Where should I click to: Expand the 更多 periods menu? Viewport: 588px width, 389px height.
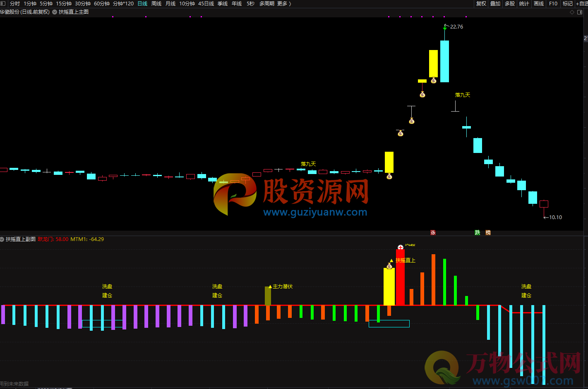(284, 3)
